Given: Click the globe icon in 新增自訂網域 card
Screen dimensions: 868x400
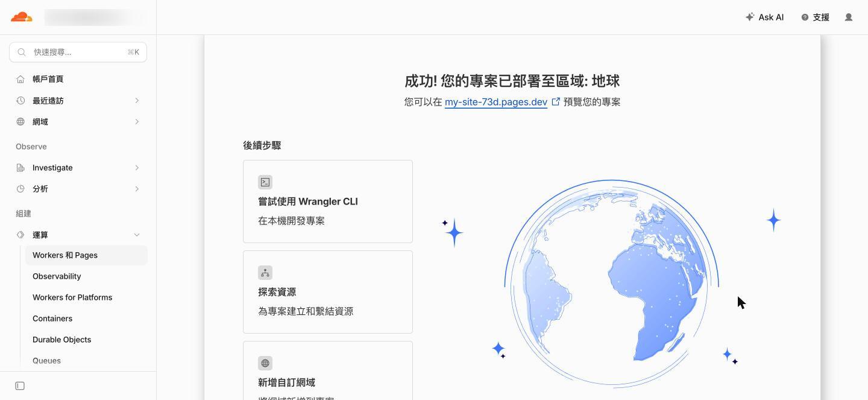Looking at the screenshot, I should [x=265, y=363].
